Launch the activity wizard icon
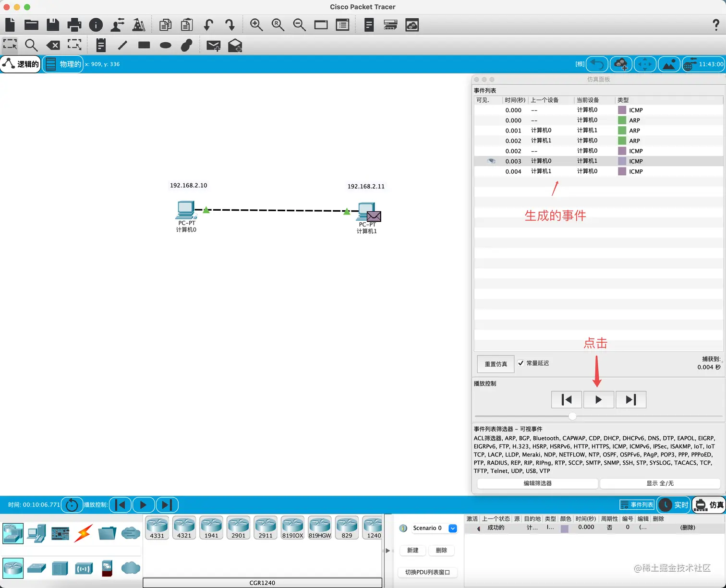This screenshot has width=726, height=588. click(118, 24)
